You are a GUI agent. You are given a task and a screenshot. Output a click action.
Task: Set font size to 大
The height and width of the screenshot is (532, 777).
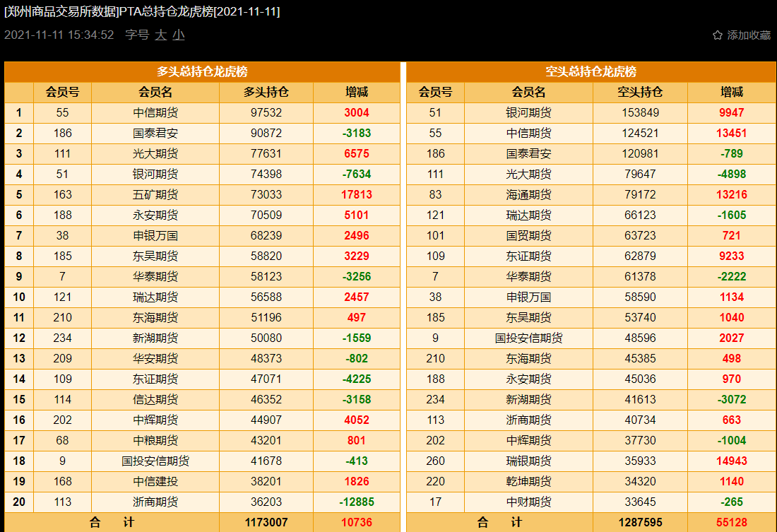[161, 35]
